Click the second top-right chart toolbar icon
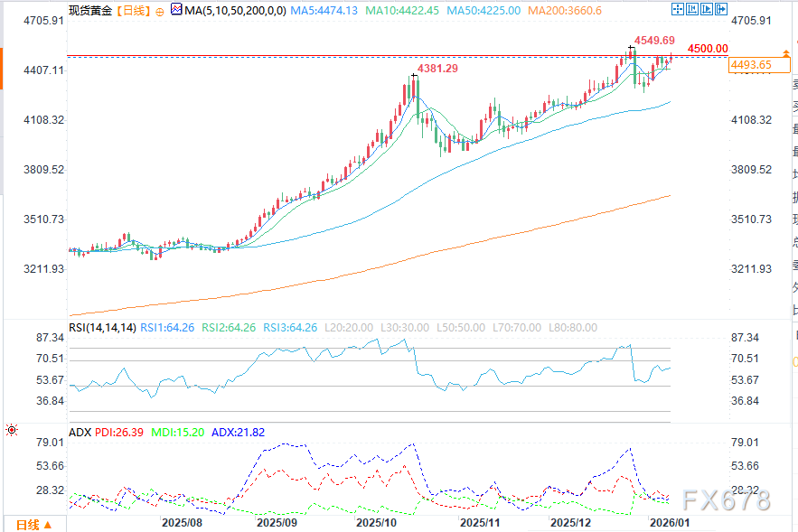Screen dimensions: 798x532 coord(693,10)
